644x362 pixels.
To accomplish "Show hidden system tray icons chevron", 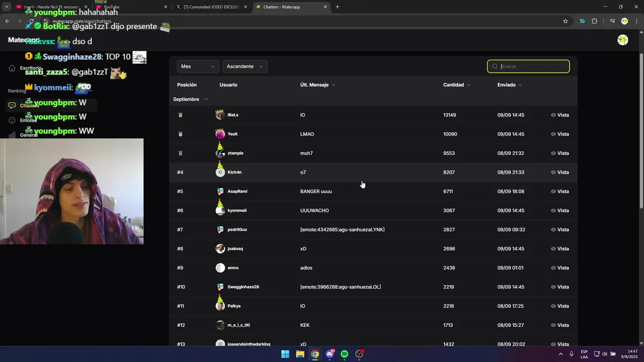I will pyautogui.click(x=560, y=354).
